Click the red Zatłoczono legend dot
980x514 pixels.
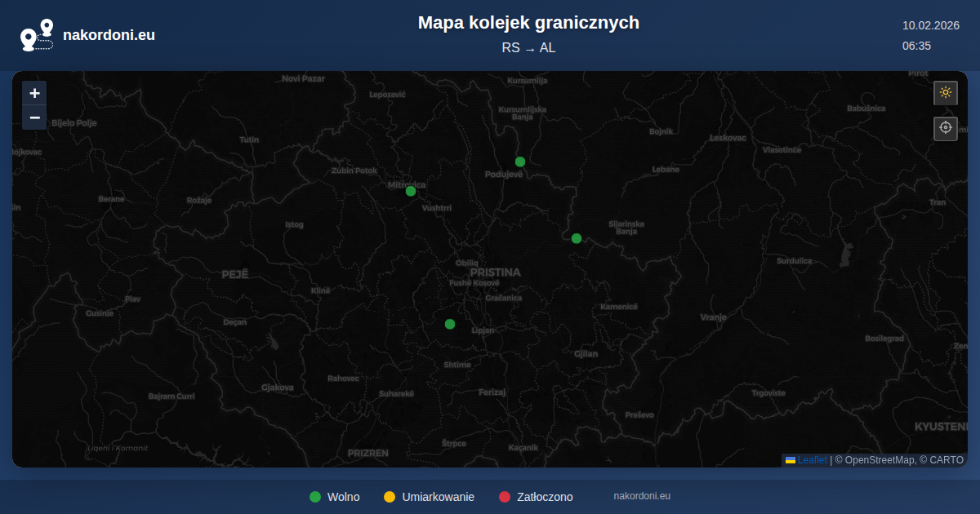[505, 497]
